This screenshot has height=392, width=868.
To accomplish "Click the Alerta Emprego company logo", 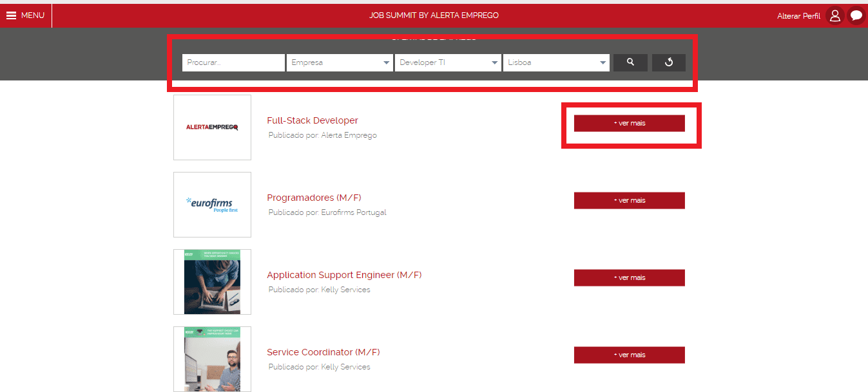I will pyautogui.click(x=212, y=127).
